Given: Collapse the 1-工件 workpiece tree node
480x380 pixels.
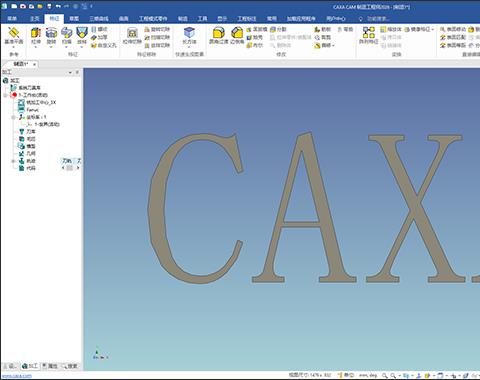Looking at the screenshot, I should 6,95.
